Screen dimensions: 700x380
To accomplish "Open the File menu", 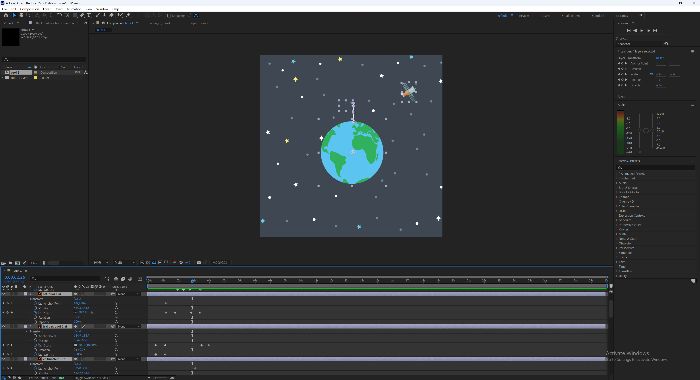I will tap(4, 9).
